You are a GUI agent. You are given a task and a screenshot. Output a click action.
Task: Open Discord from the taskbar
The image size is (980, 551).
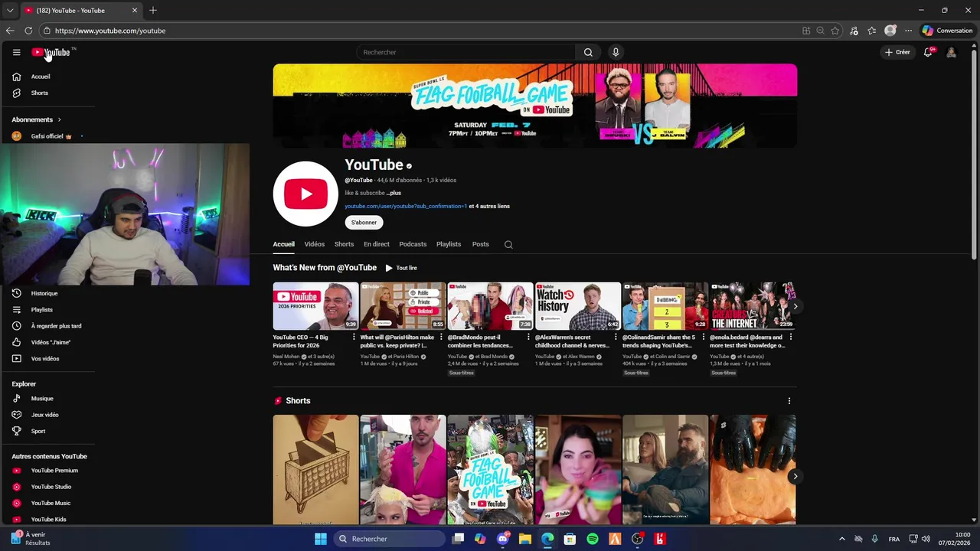503,539
